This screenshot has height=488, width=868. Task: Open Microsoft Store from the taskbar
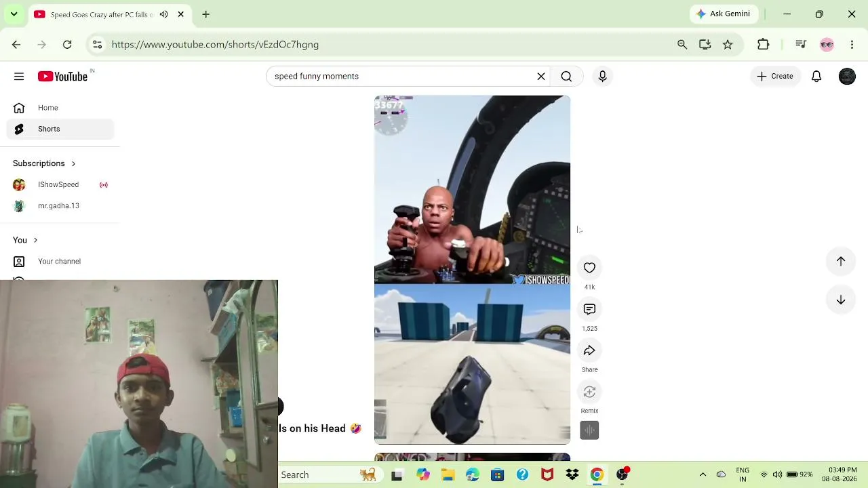(x=497, y=475)
